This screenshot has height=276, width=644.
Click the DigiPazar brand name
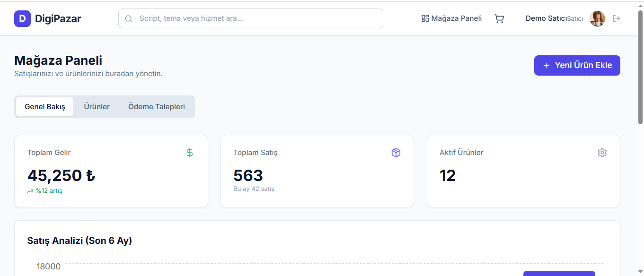58,19
